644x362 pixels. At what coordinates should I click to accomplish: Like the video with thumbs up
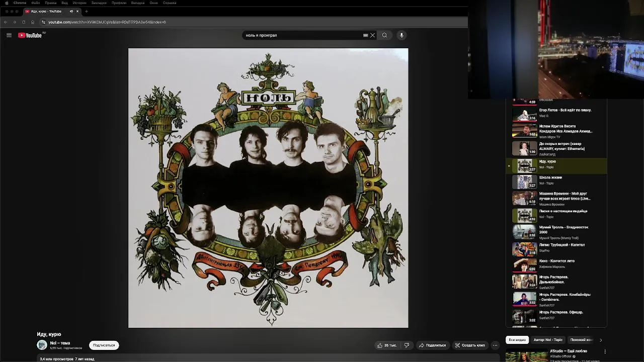pos(387,345)
